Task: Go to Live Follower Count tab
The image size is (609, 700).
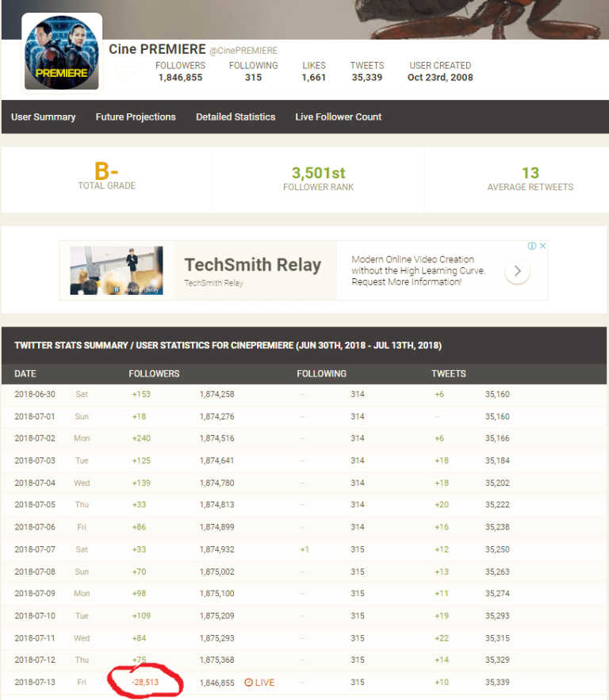Action: tap(339, 117)
